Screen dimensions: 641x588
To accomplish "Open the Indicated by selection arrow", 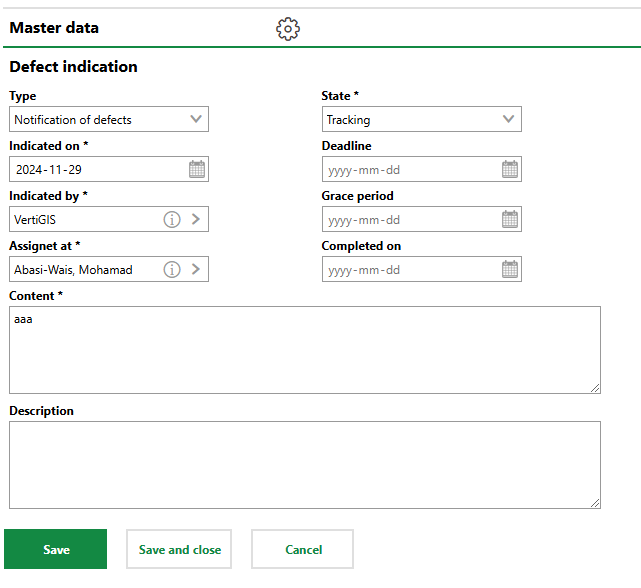I will (195, 220).
